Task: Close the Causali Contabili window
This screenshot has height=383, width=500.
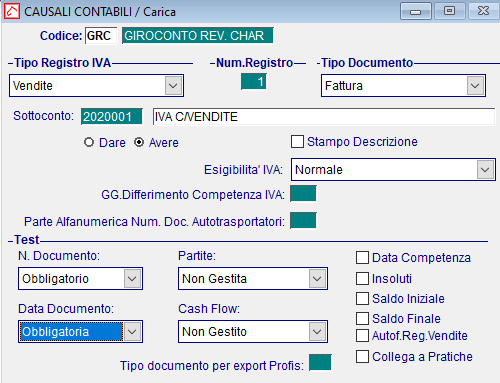Action: (483, 11)
